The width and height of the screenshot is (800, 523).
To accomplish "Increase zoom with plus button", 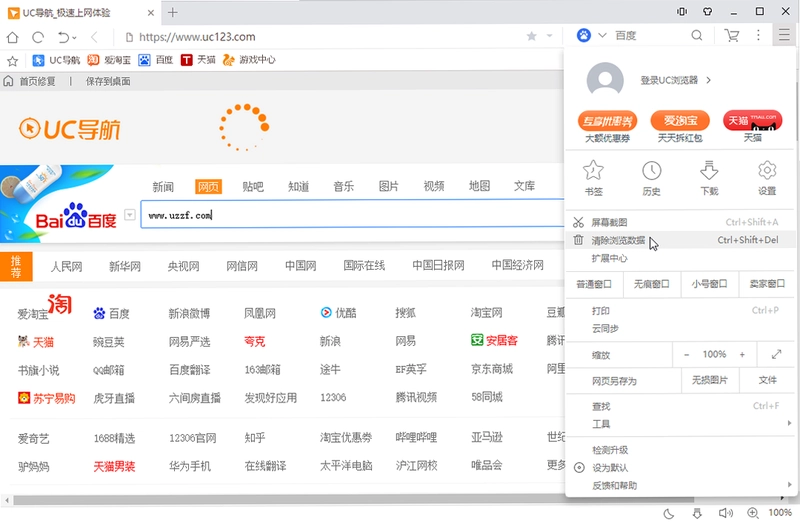I will point(742,355).
